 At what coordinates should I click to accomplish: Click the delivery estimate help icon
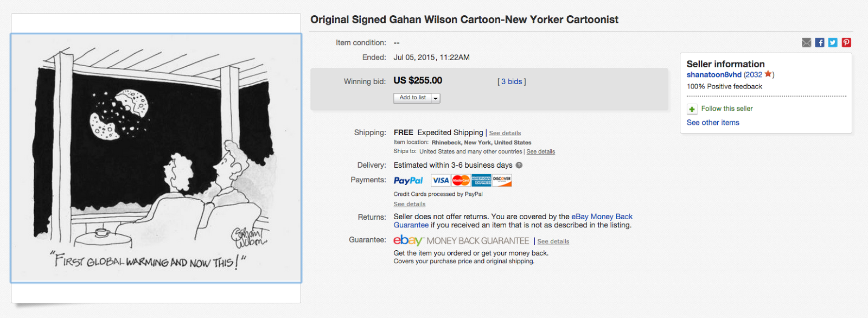[x=519, y=166]
